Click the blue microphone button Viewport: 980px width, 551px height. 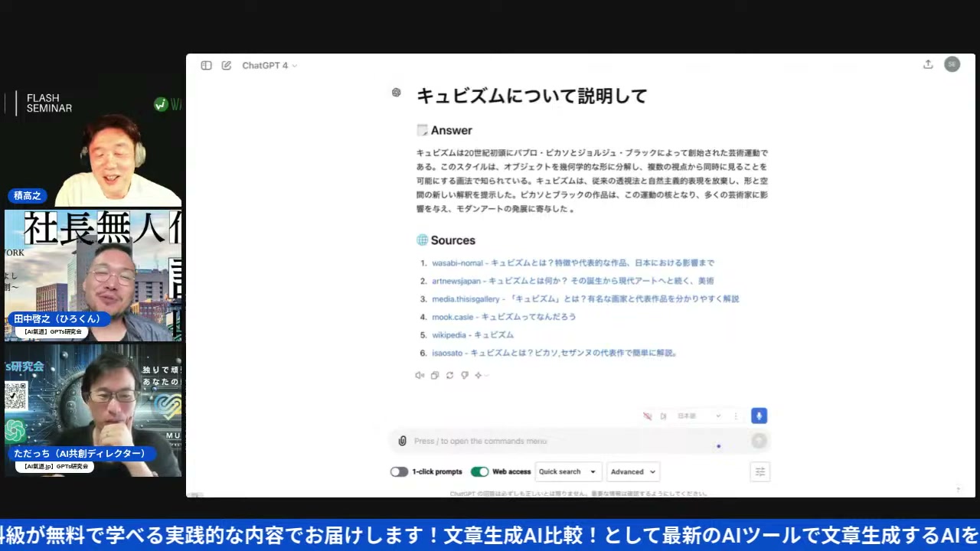pos(759,416)
